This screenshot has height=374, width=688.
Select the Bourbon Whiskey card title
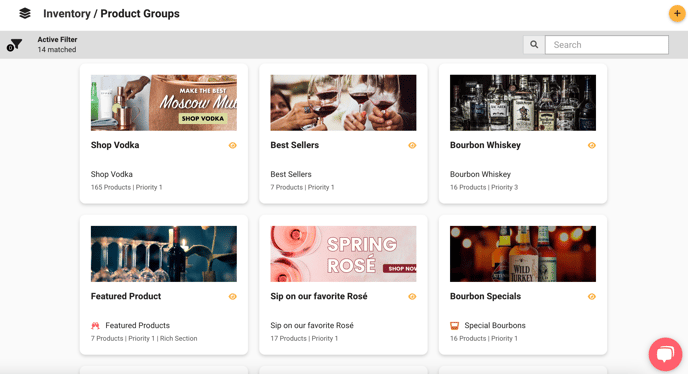(x=485, y=145)
